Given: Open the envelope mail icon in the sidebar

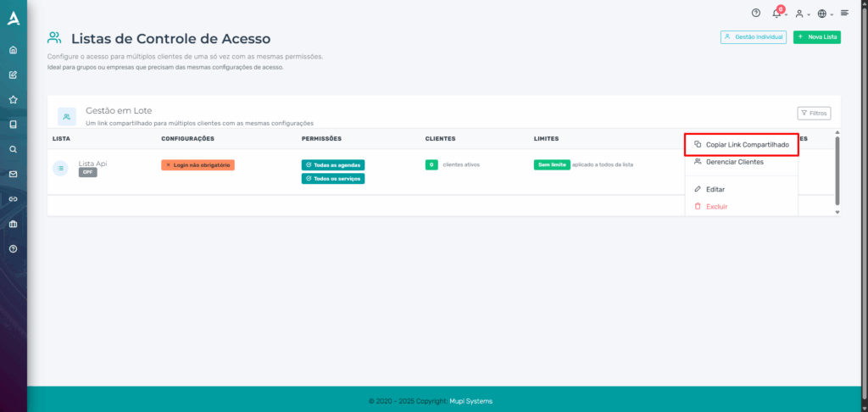Looking at the screenshot, I should click(x=13, y=174).
